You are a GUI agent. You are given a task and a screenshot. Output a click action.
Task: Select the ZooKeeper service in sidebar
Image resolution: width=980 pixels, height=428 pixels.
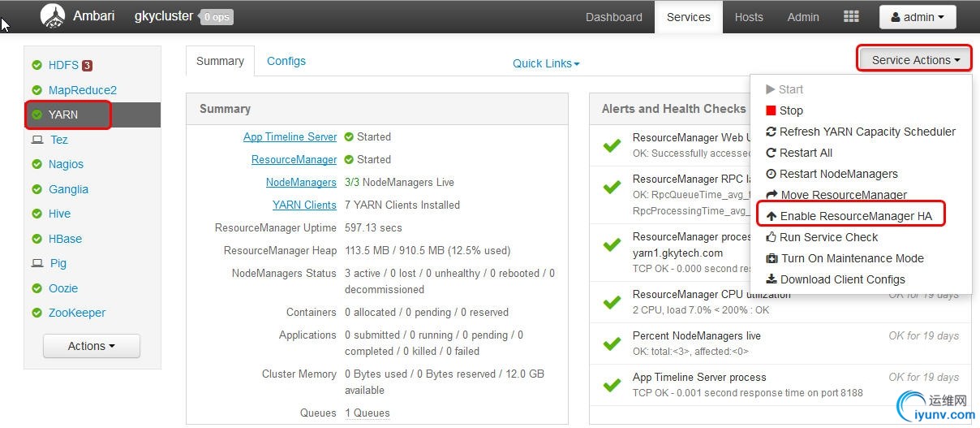(x=76, y=313)
